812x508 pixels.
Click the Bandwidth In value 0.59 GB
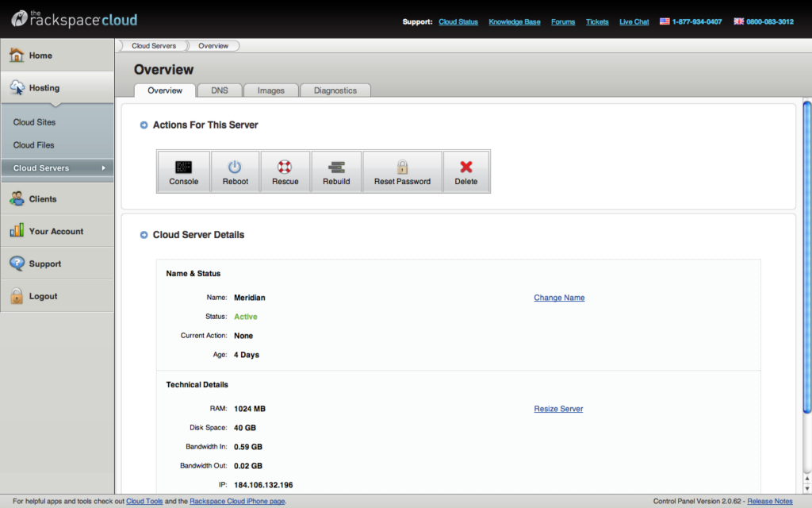(248, 447)
